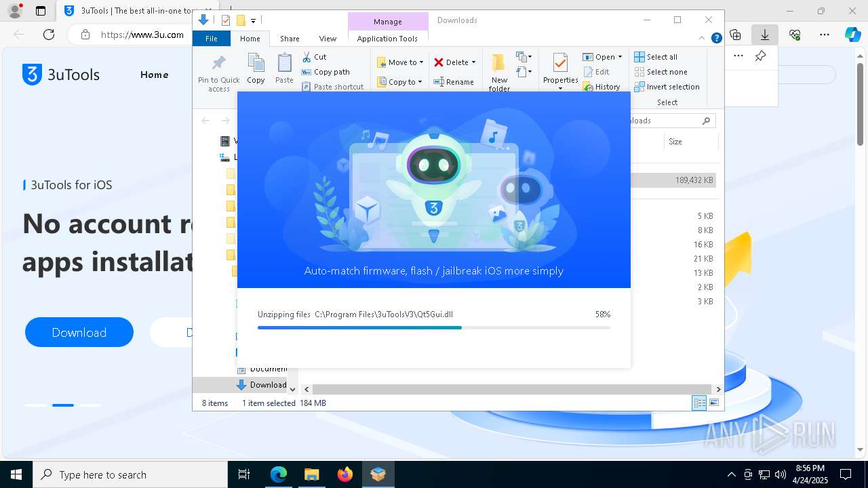Open the Copy to dropdown
Viewport: 868px width, 488px height.
click(x=399, y=82)
